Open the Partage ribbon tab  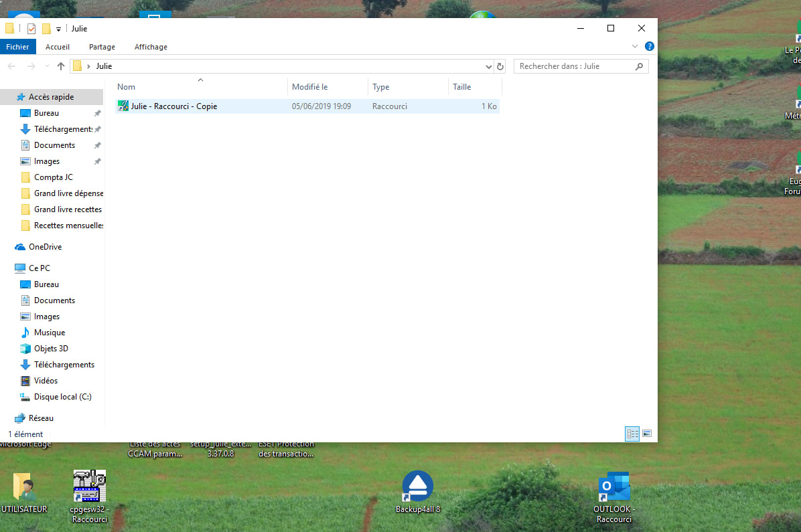102,47
